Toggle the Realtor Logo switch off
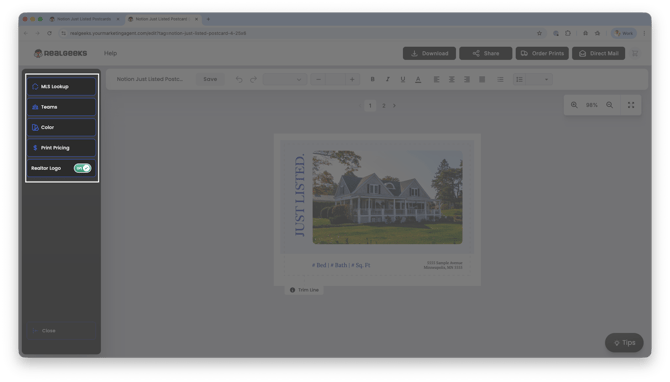The width and height of the screenshot is (670, 382). pyautogui.click(x=82, y=168)
